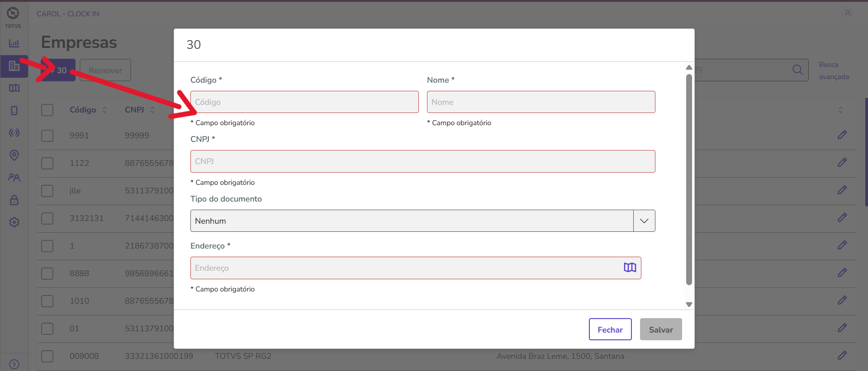Click the Fechar button
The image size is (868, 371).
tap(610, 329)
